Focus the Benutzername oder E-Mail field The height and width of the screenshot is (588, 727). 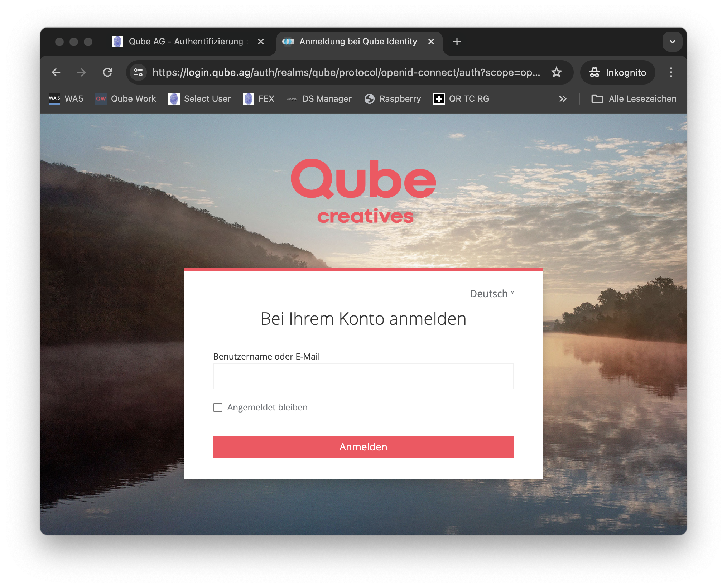pyautogui.click(x=363, y=376)
